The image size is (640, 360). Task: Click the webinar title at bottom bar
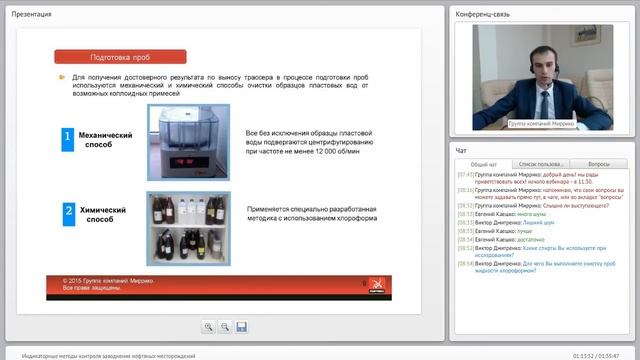pyautogui.click(x=109, y=356)
